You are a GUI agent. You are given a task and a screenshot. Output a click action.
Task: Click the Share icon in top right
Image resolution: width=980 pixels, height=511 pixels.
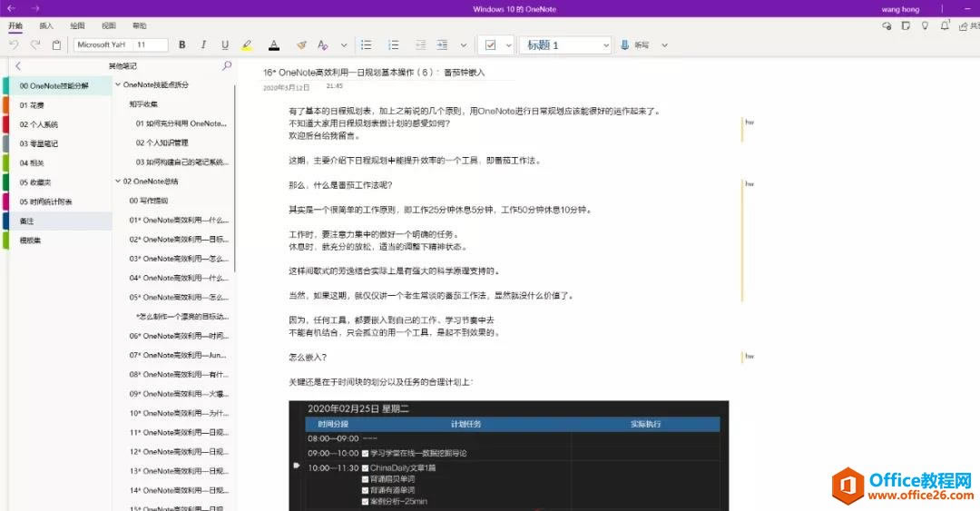[964, 25]
